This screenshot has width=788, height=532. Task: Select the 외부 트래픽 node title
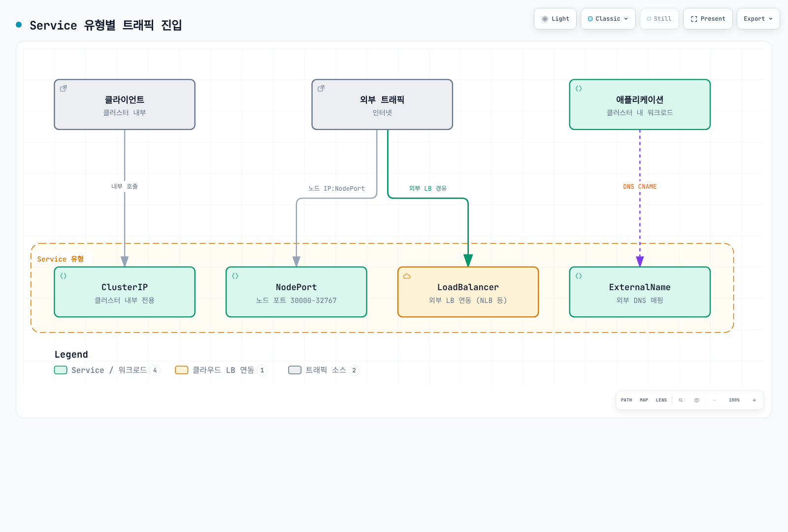[382, 100]
